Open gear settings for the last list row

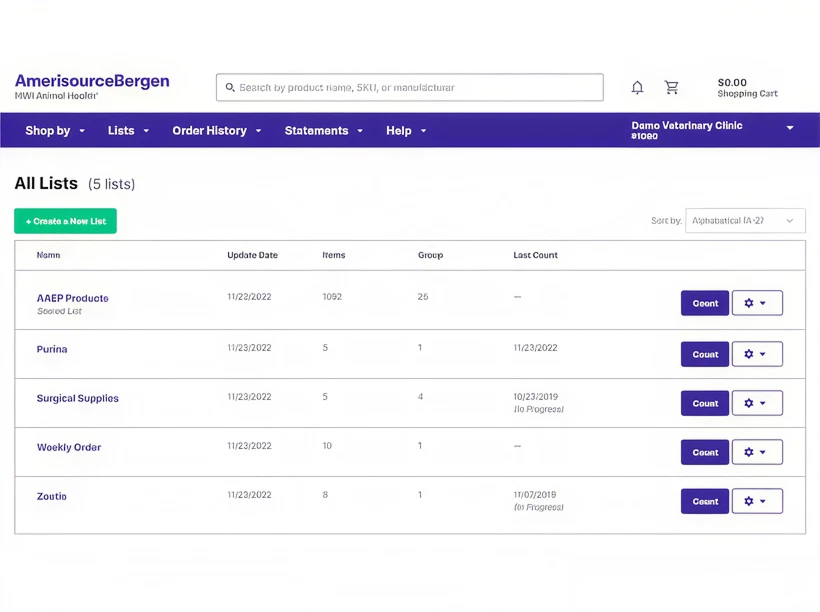pos(757,502)
